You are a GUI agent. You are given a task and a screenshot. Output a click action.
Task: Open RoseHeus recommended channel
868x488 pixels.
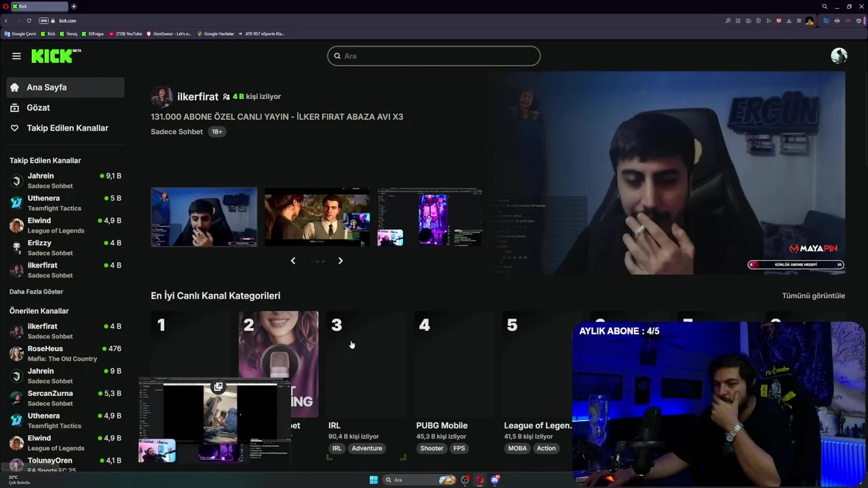65,353
